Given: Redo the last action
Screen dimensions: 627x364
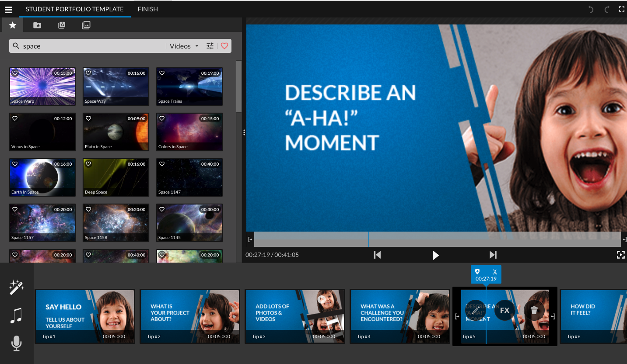Looking at the screenshot, I should coord(606,9).
